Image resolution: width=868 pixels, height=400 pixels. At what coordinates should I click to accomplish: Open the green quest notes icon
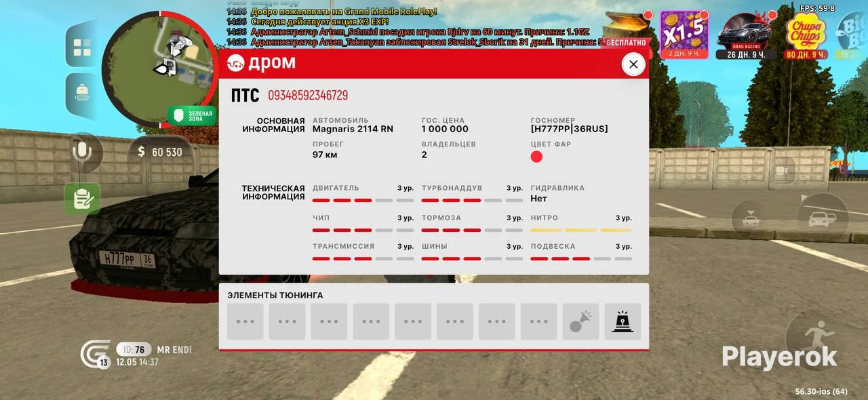pyautogui.click(x=83, y=199)
